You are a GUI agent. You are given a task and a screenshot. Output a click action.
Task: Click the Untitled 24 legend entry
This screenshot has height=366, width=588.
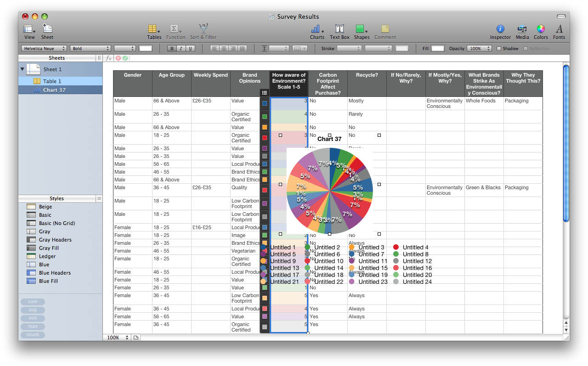413,282
